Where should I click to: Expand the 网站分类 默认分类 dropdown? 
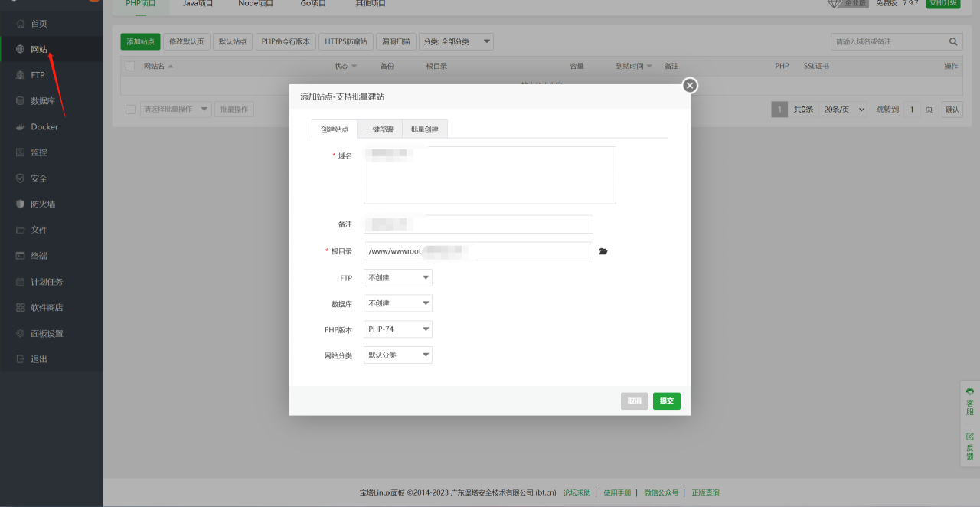pyautogui.click(x=398, y=355)
